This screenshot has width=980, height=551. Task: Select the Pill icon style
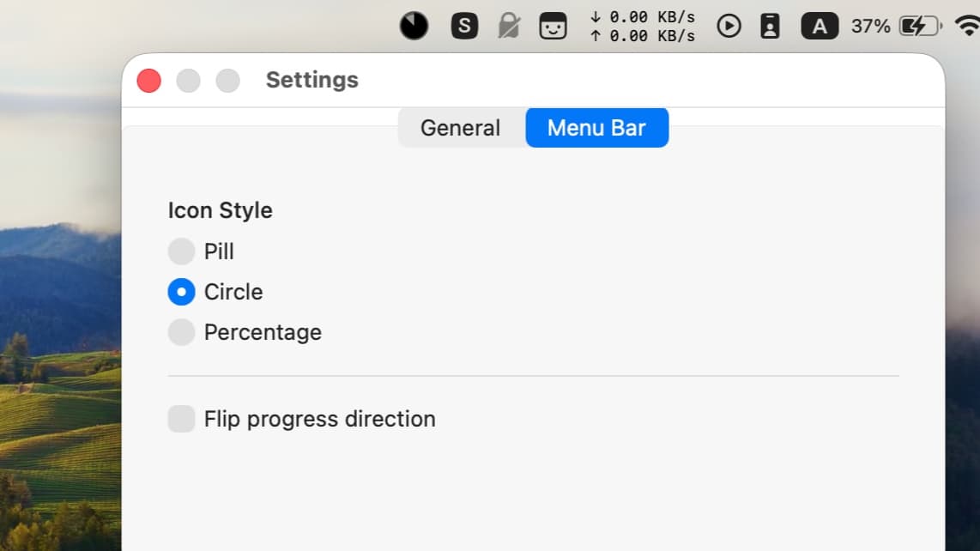[x=181, y=251]
